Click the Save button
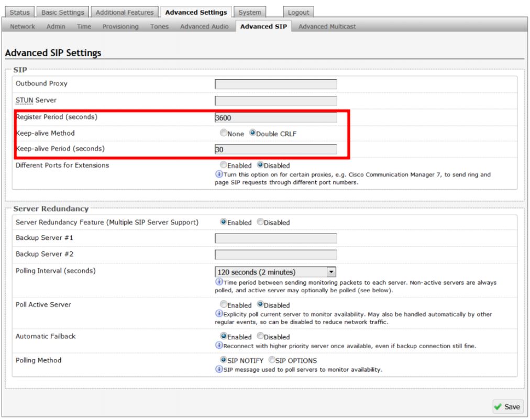 507,406
